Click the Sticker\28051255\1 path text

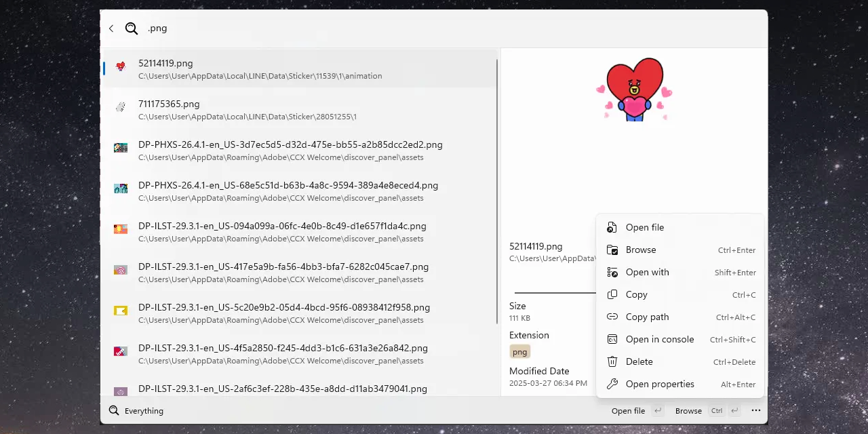click(248, 117)
